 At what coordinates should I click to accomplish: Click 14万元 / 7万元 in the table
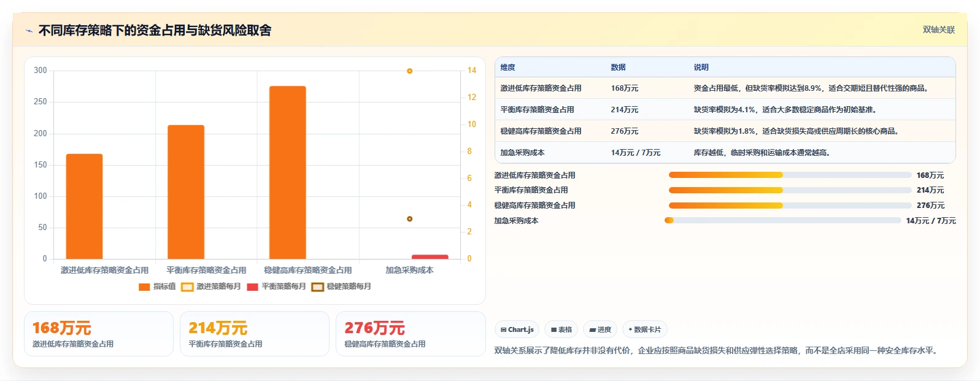coord(635,153)
